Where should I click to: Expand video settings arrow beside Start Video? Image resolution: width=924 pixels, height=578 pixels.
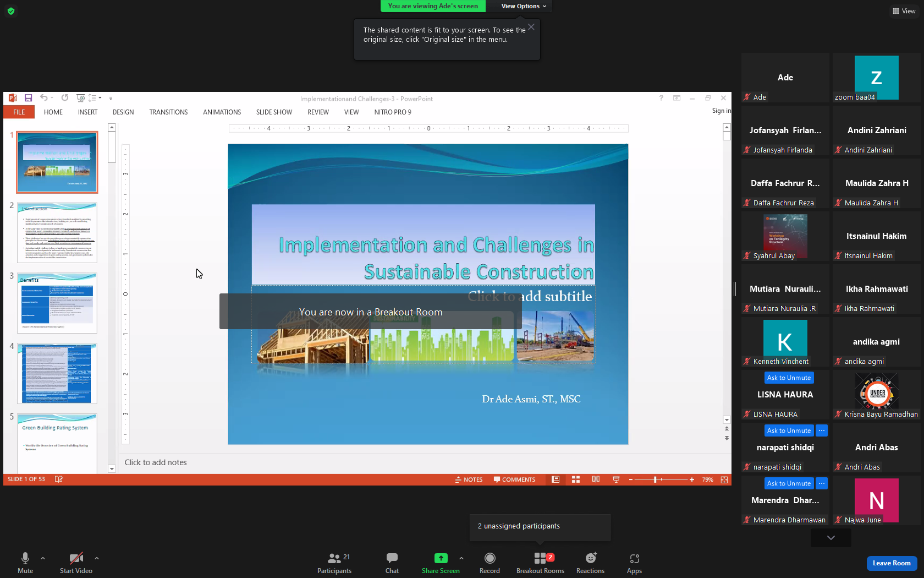pos(97,558)
